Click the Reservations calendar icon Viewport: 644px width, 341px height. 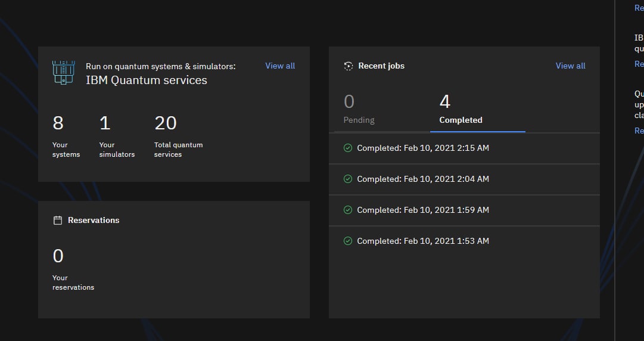(x=58, y=220)
